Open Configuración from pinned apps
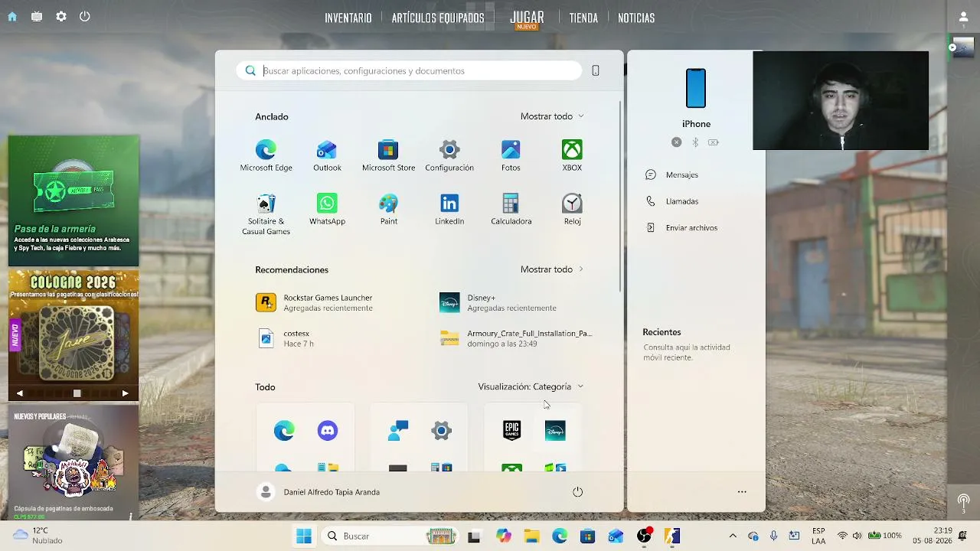Screen dimensions: 980x551 [449, 155]
